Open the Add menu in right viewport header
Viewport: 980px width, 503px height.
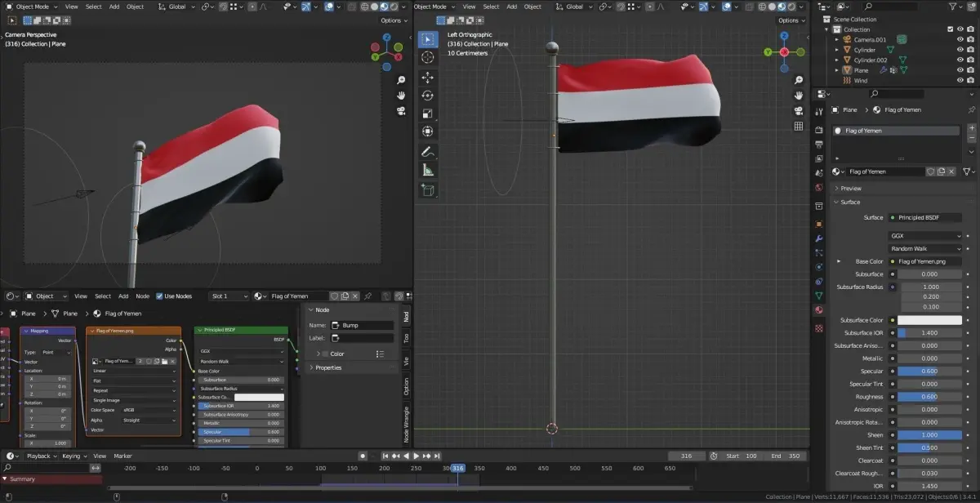tap(511, 7)
